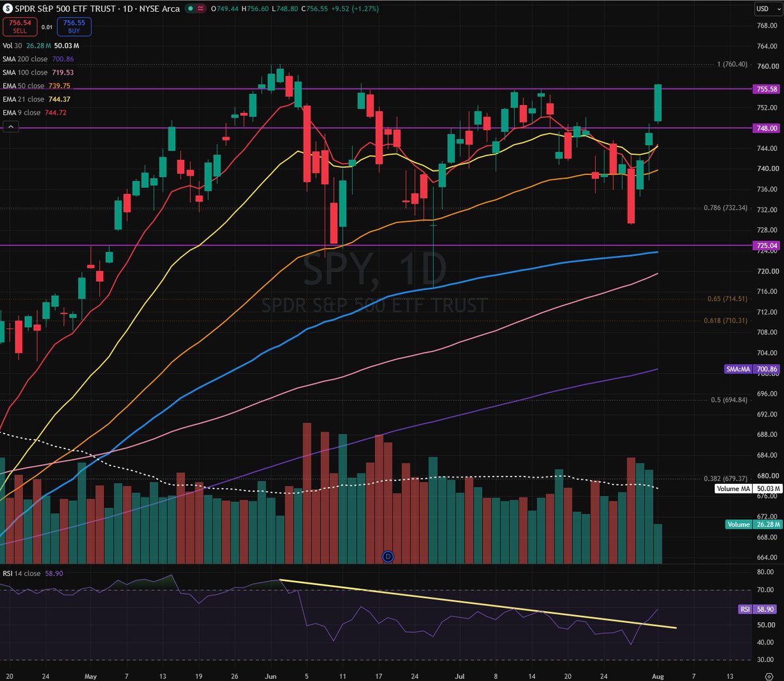Click the 0.5 (694.84) Fibonacci level label
This screenshot has width=784, height=681.
pos(729,400)
